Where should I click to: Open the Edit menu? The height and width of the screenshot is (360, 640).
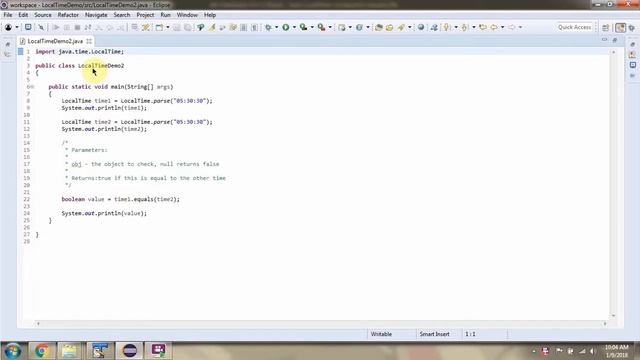click(x=23, y=15)
